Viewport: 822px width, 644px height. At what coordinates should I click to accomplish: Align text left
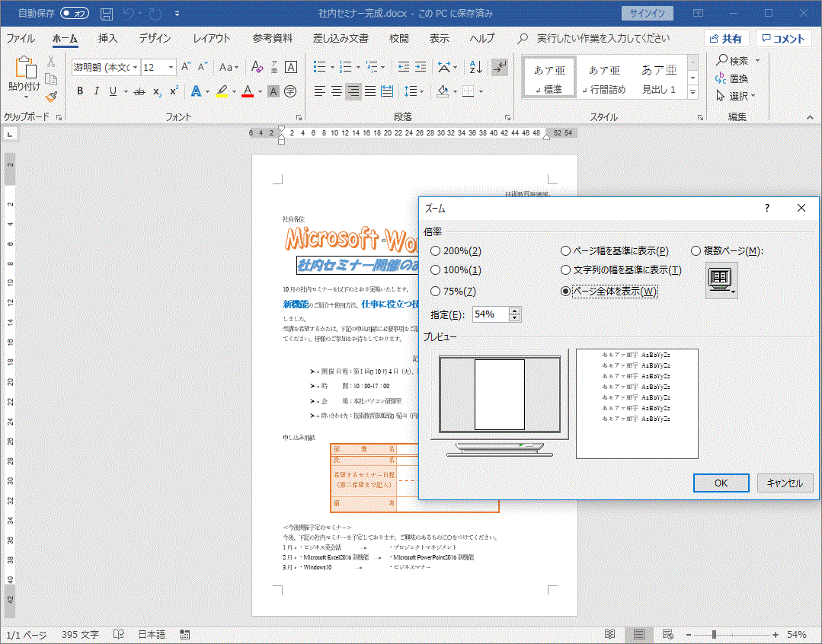click(x=319, y=91)
